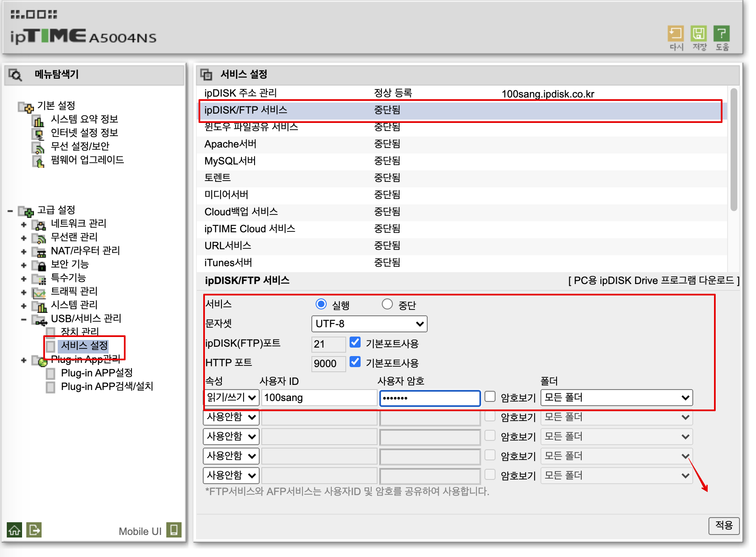Toggle 기본포트사용 for ipDISK(FTP) port

click(355, 343)
